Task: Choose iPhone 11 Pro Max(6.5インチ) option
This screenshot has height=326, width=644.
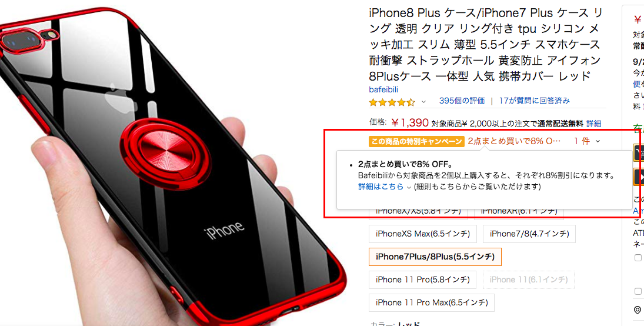Action: click(432, 302)
